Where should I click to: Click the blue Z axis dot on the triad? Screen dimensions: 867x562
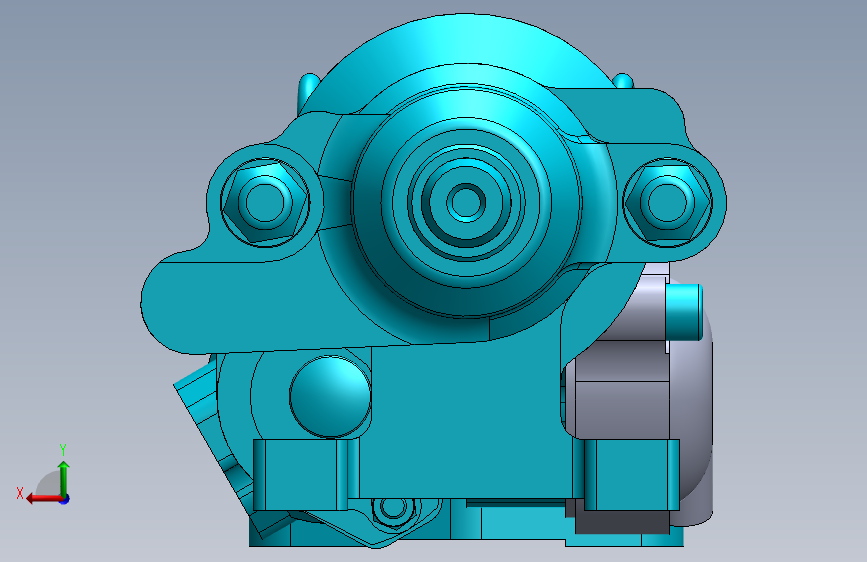[65, 499]
